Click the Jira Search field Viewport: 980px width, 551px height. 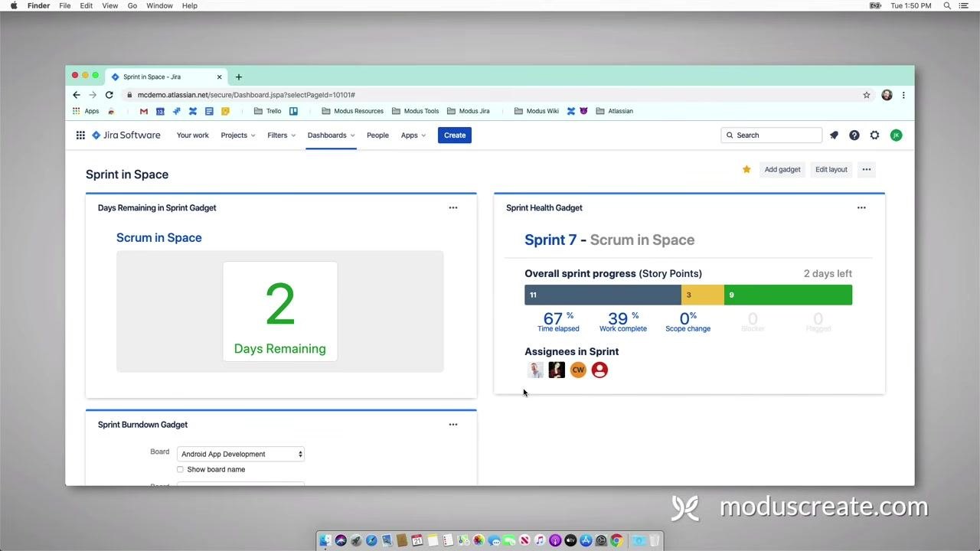(772, 135)
